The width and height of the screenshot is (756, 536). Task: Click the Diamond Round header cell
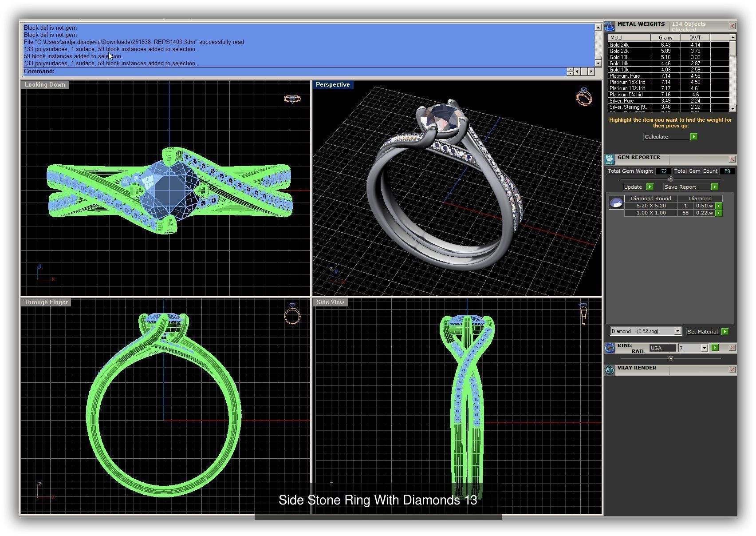pos(651,199)
